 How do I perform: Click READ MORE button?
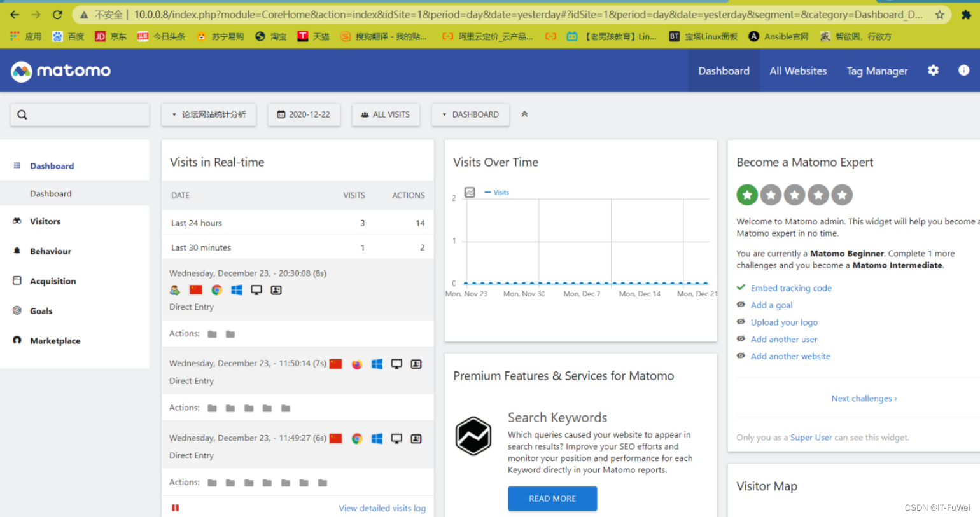[552, 499]
